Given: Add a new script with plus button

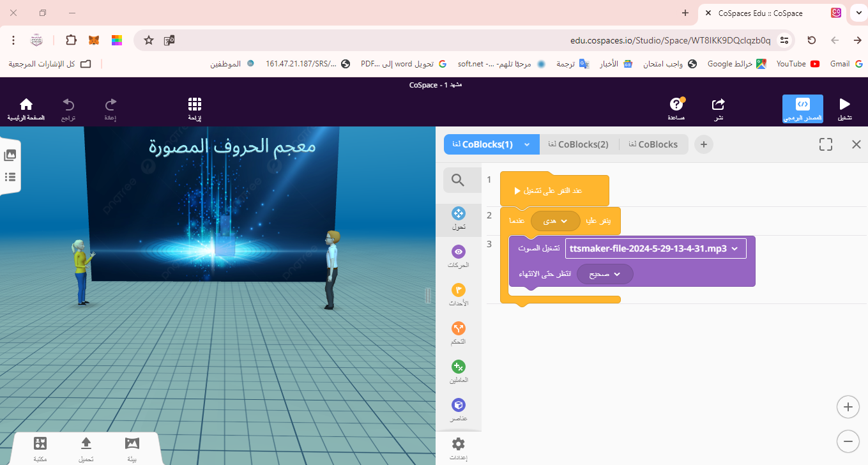Looking at the screenshot, I should coord(703,144).
